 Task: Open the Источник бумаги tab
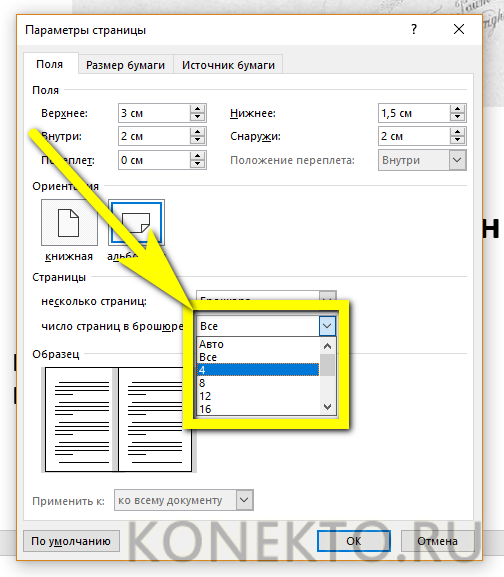[x=228, y=65]
